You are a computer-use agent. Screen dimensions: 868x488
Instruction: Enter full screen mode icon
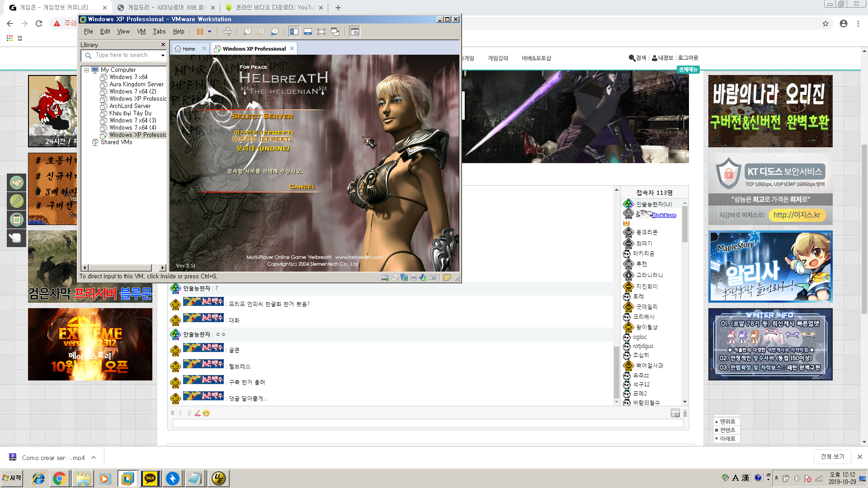point(321,32)
